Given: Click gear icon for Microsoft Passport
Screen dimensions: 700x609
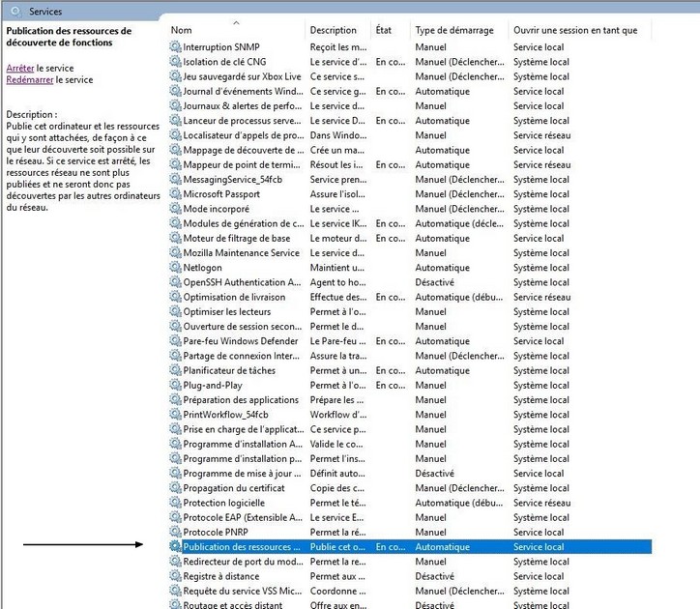Looking at the screenshot, I should click(x=175, y=193).
